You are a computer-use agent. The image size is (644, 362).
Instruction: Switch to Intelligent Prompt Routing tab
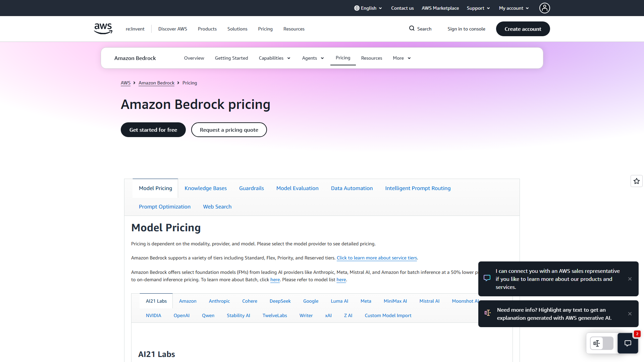(418, 188)
